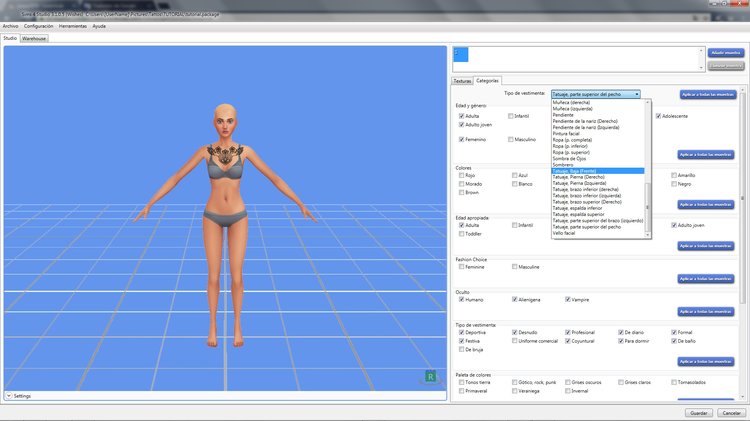Enable the Uniforme comercial checkbox
Screen dimensions: 750x421
pos(514,341)
